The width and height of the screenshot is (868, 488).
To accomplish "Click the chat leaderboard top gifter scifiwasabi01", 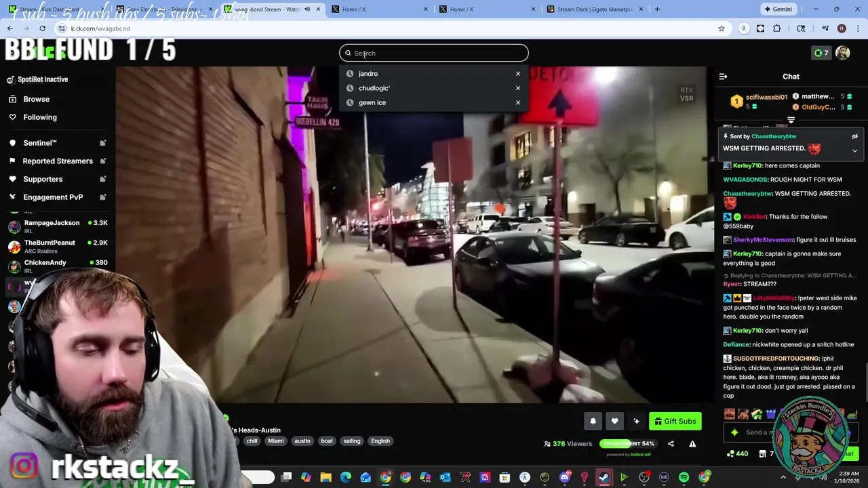I will (759, 102).
